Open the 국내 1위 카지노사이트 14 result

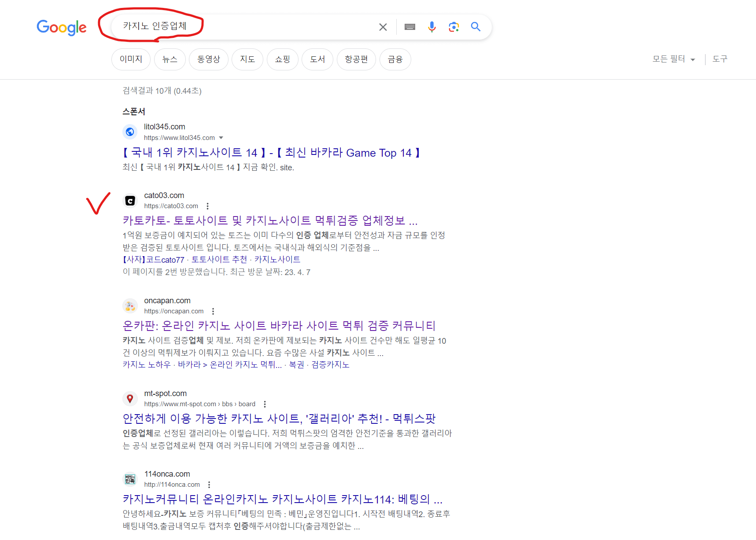pyautogui.click(x=271, y=153)
